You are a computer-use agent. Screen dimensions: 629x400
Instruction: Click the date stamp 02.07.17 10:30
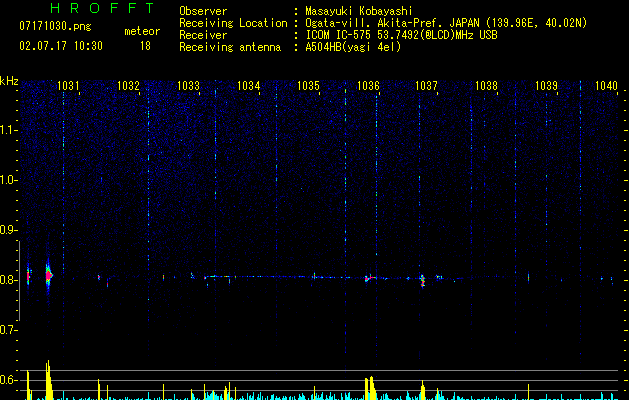click(x=61, y=45)
